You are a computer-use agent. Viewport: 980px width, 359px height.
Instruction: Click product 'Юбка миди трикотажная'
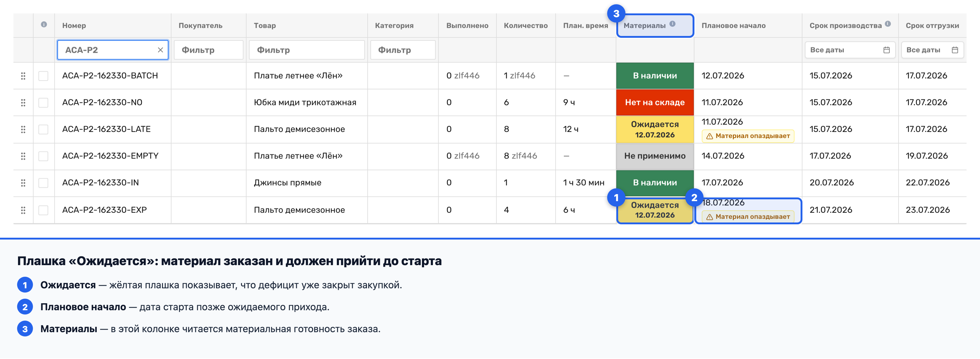pos(305,102)
